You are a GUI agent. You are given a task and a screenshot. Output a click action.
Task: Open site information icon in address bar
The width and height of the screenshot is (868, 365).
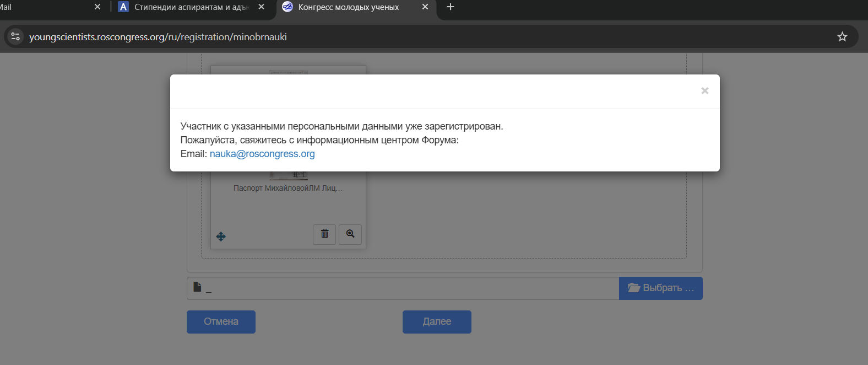coord(15,37)
